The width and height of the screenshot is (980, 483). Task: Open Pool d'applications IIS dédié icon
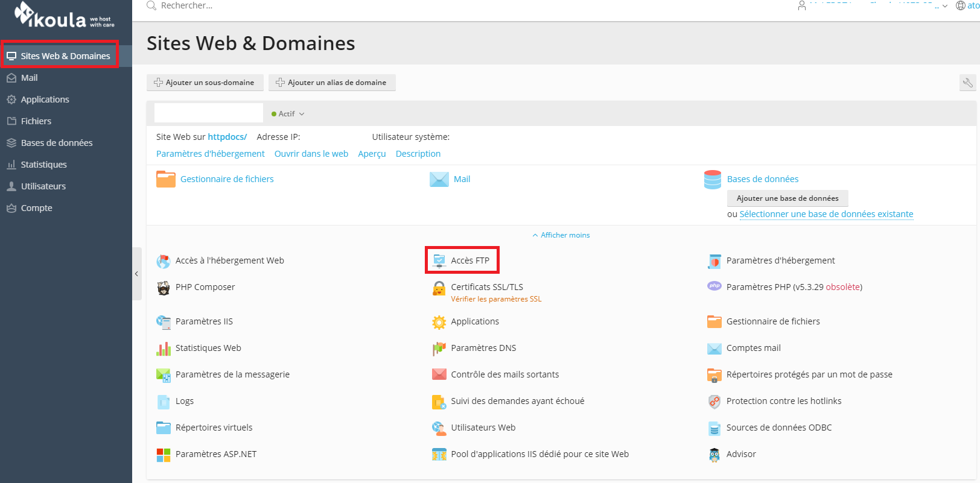439,455
